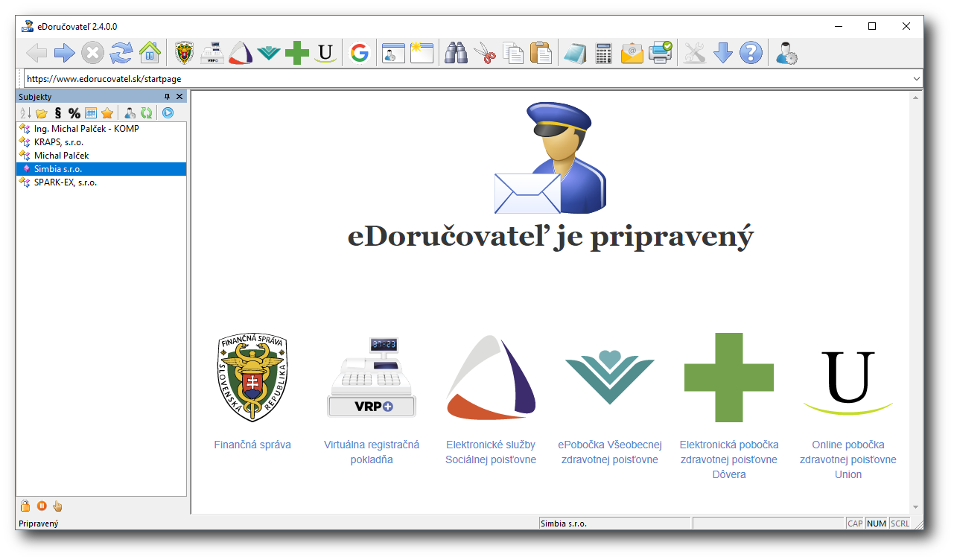Image resolution: width=954 pixels, height=560 pixels.
Task: Click the percent % icon in Subjekty
Action: (x=74, y=113)
